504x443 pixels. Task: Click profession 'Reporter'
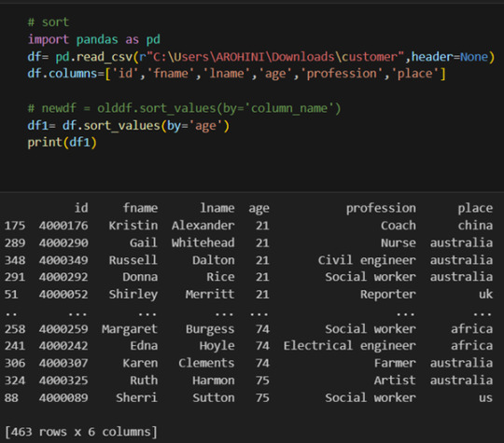point(388,295)
